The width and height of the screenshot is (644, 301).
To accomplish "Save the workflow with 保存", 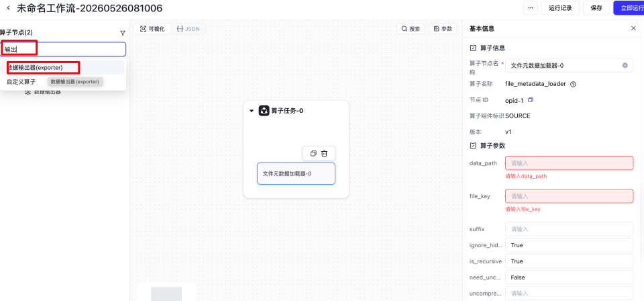I will [596, 8].
